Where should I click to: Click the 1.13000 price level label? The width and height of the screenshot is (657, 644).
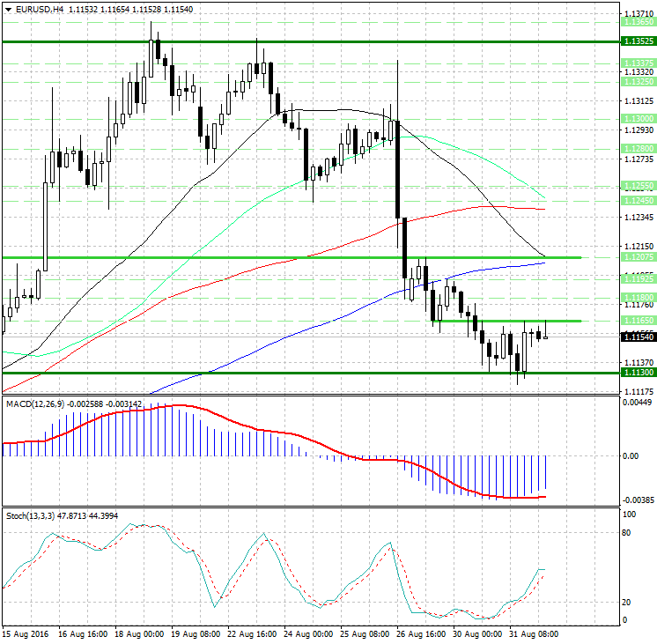[639, 119]
